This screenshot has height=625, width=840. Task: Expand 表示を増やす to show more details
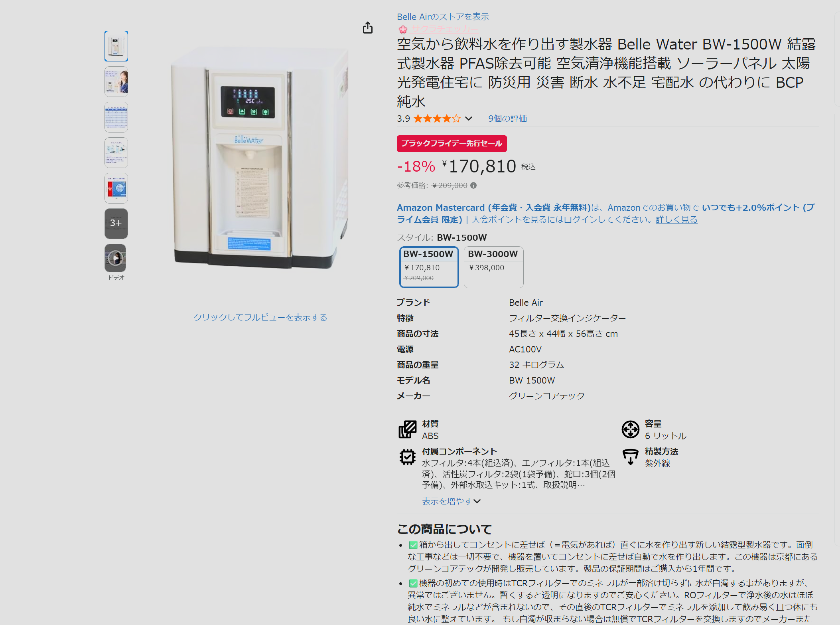pos(451,501)
